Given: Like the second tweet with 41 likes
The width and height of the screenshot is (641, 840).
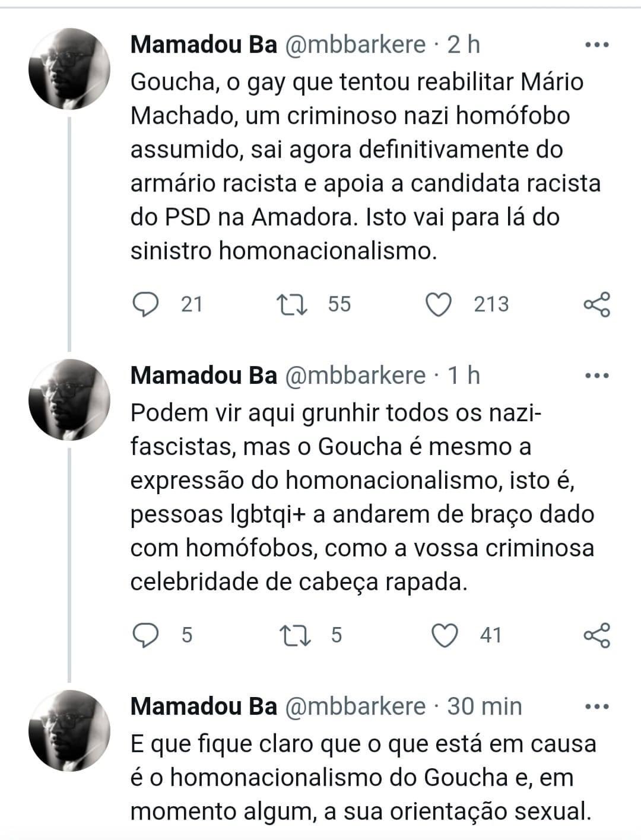Looking at the screenshot, I should pos(444,635).
